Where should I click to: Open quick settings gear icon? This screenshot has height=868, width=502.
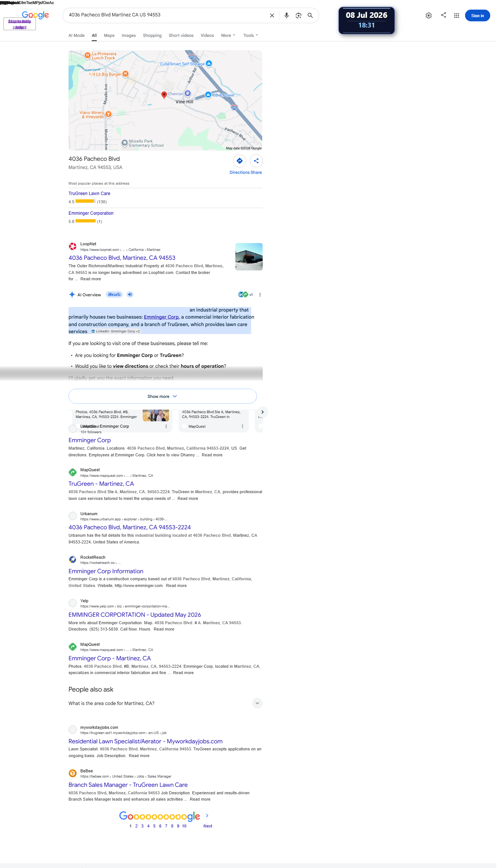(x=429, y=16)
